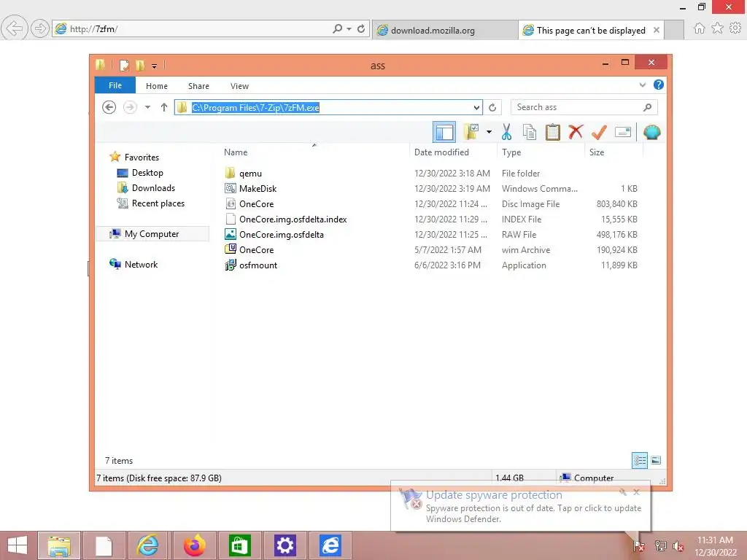Open the IE address autocomplete dropdown
Screen dimensions: 747x560
pos(349,29)
